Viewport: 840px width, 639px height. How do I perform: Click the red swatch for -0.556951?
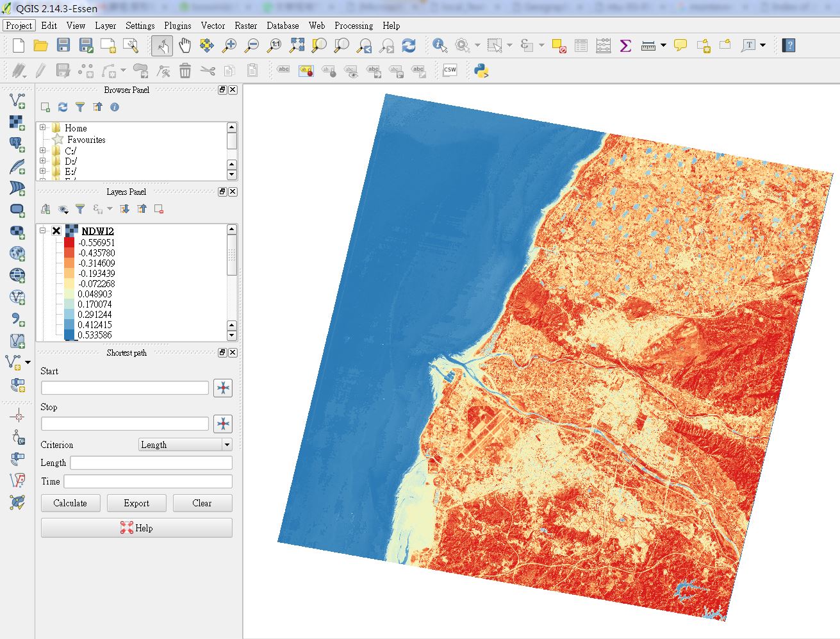pyautogui.click(x=69, y=243)
